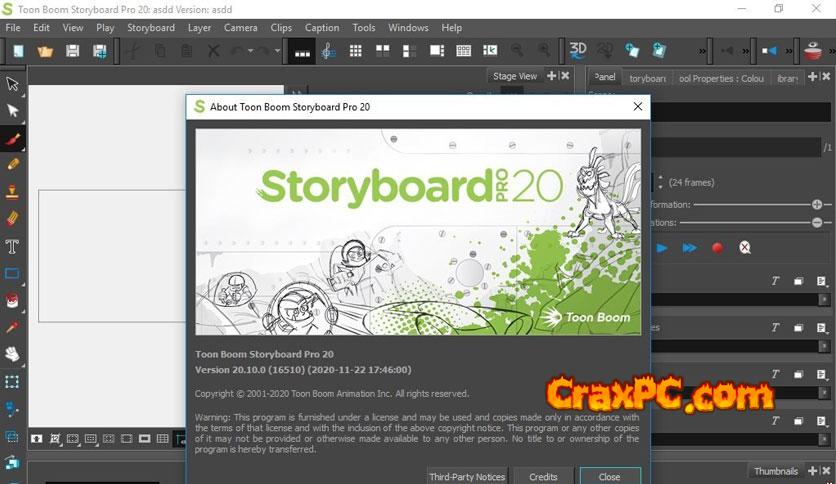Screen dimensions: 836x484
Task: Choose the Eraser tool
Action: (x=13, y=218)
